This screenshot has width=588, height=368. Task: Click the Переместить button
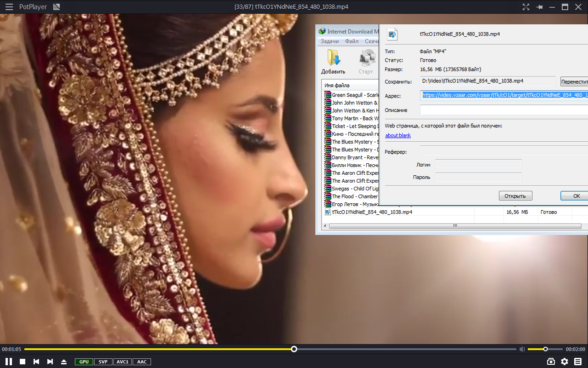point(574,82)
